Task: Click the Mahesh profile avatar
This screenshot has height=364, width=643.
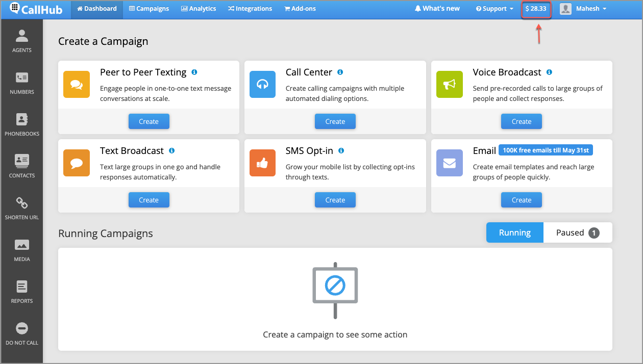Action: pos(565,9)
